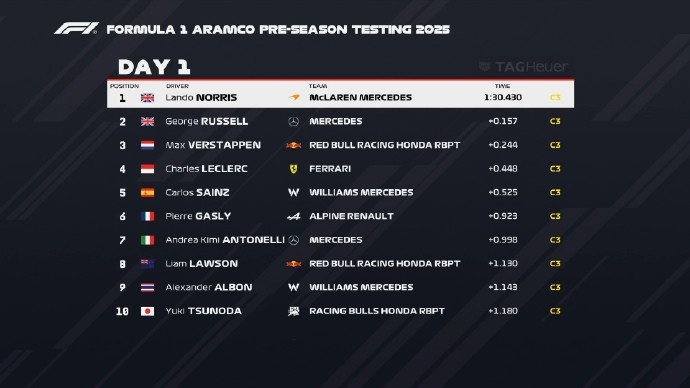Click the TEAM column header
The width and height of the screenshot is (690, 388).
(318, 86)
